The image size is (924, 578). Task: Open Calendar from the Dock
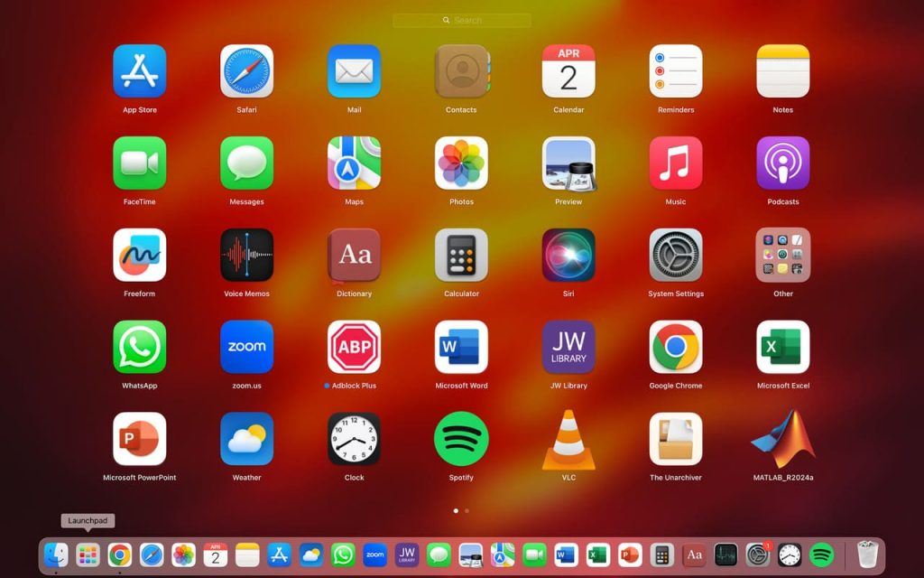[x=215, y=555]
